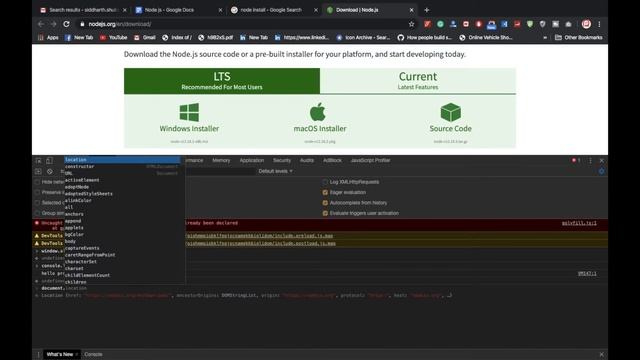
Task: Open the Other Bookmarks folder
Action: click(579, 38)
